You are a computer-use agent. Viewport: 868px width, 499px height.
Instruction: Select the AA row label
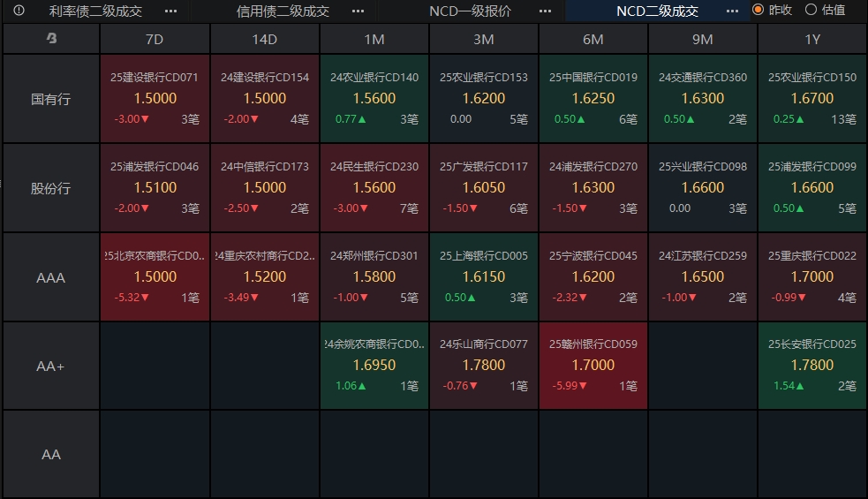pos(51,454)
